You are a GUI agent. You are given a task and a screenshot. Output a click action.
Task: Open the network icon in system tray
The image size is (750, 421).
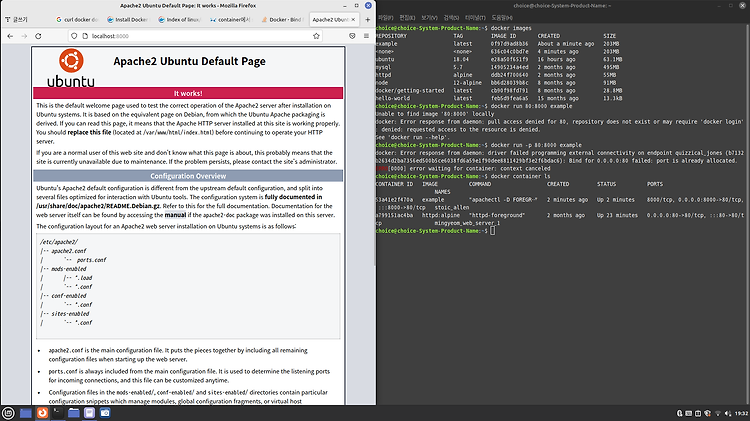click(718, 413)
